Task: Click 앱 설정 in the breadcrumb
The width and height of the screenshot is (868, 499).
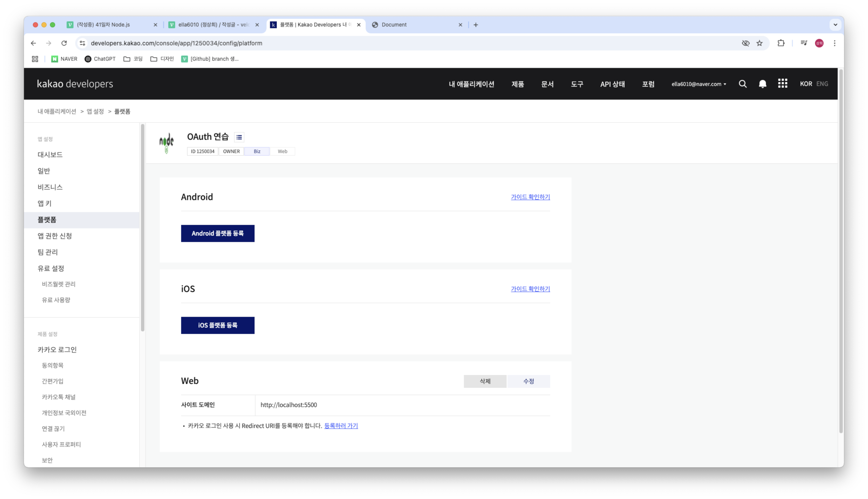Action: click(95, 111)
